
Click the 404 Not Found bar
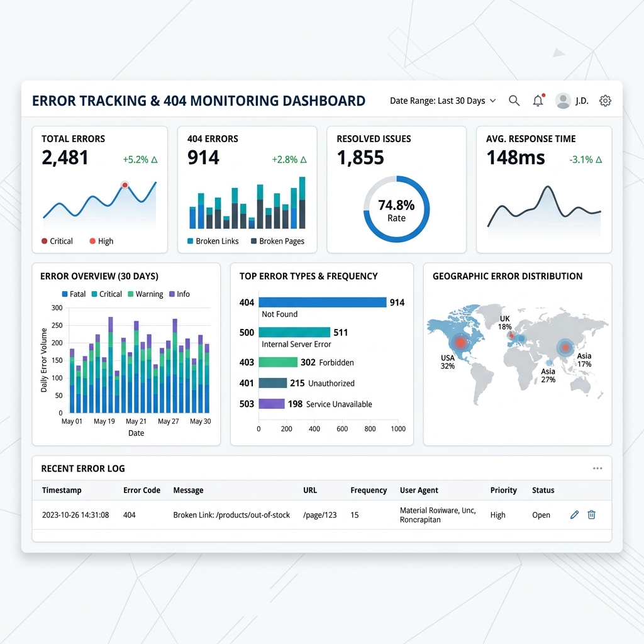click(323, 303)
